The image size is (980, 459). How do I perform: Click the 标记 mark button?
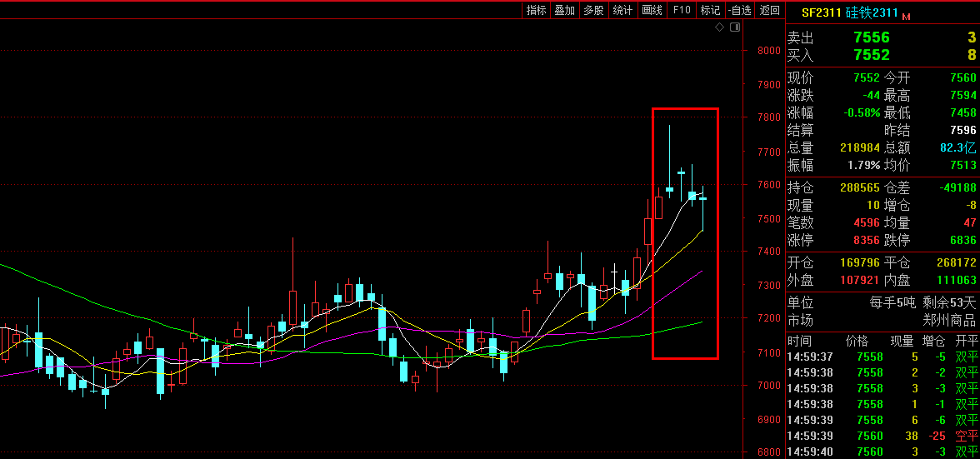pyautogui.click(x=710, y=10)
